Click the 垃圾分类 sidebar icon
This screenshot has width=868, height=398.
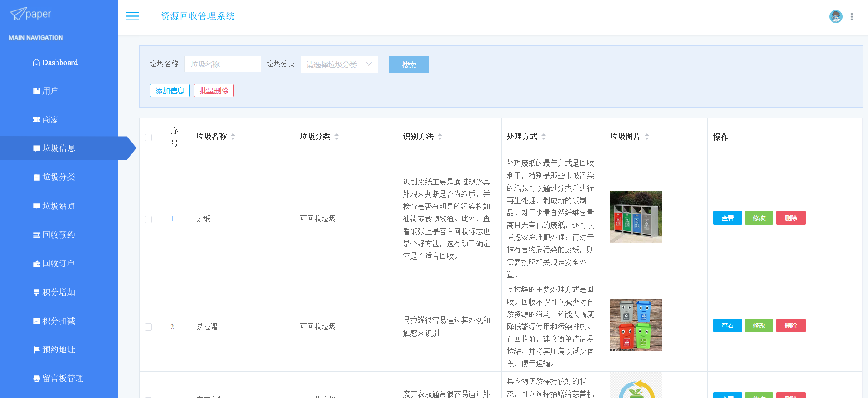tap(36, 177)
